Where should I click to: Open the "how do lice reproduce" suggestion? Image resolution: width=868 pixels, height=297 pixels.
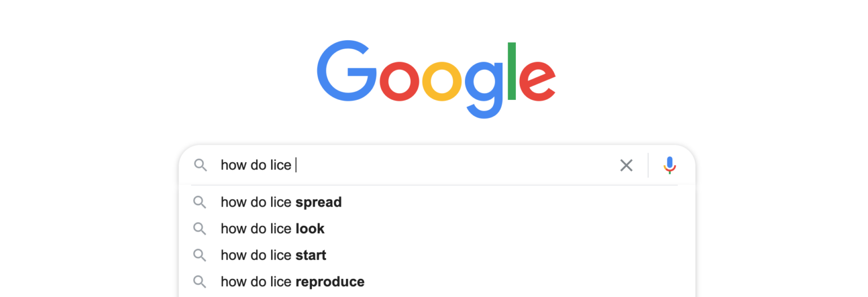[x=292, y=281]
